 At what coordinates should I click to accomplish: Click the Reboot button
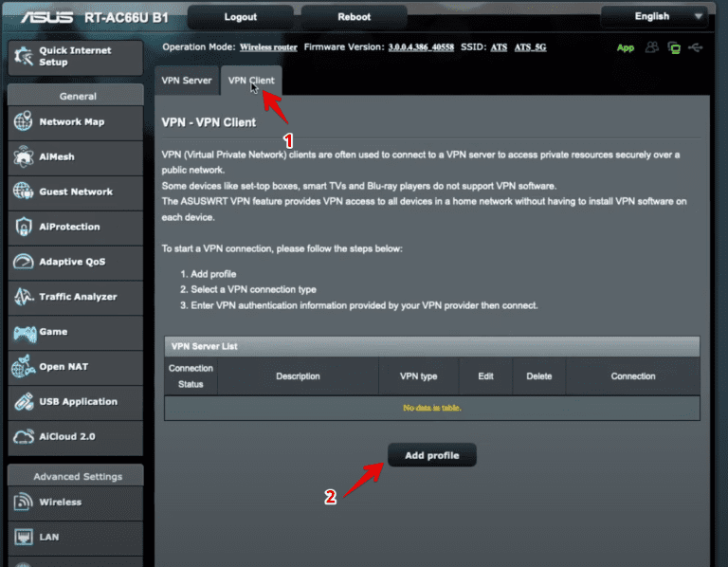click(354, 17)
